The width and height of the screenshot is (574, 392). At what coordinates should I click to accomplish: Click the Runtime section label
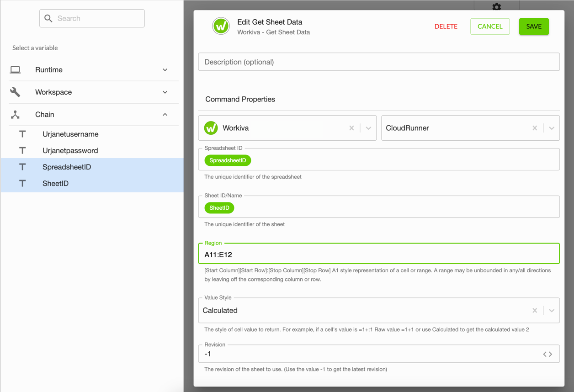[x=49, y=70]
